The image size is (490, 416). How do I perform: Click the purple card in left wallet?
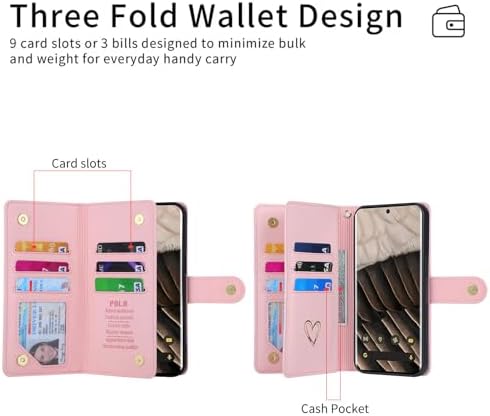point(120,267)
